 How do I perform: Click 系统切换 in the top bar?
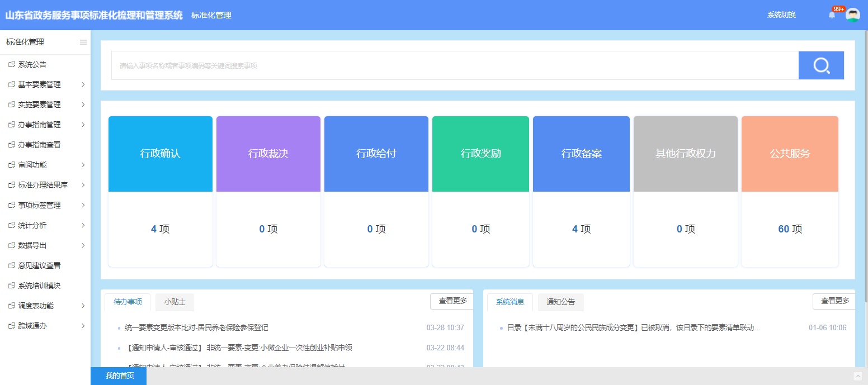pyautogui.click(x=781, y=15)
